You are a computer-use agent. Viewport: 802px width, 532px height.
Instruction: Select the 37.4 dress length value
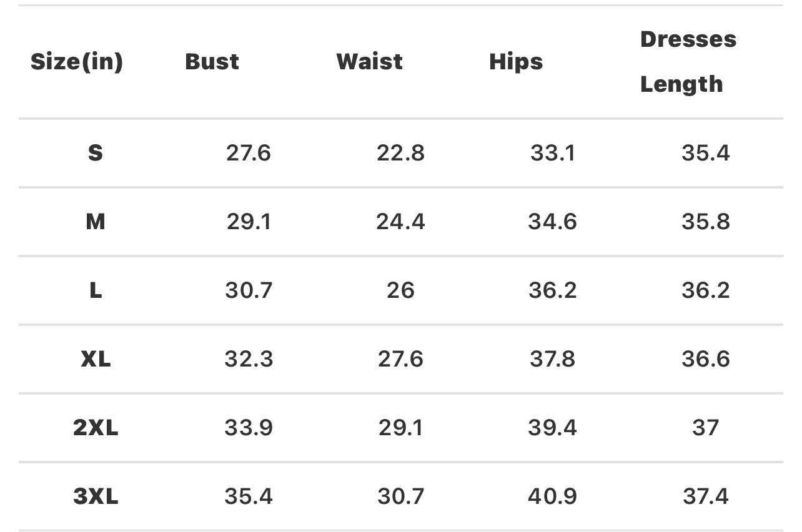[x=706, y=496]
